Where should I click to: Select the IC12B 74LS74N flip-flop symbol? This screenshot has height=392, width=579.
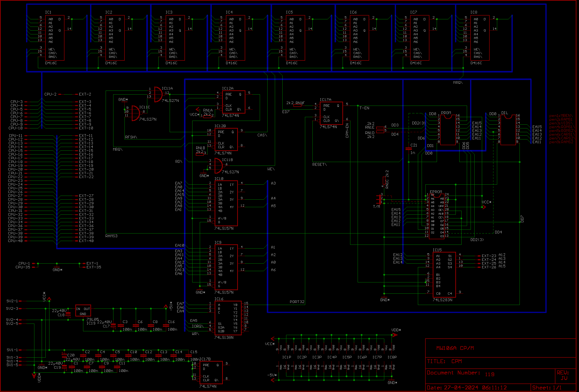tap(226, 139)
